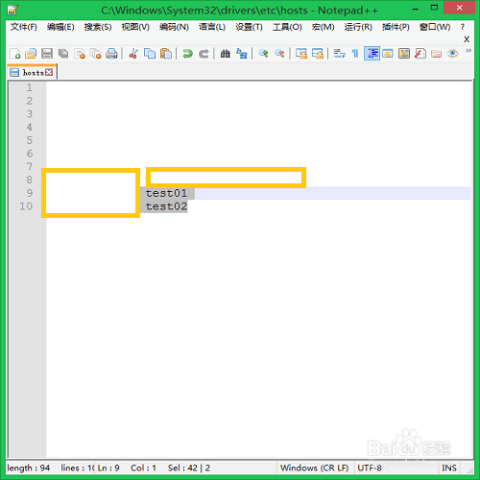The width and height of the screenshot is (480, 480).
Task: Click line number 10 in the margin
Action: coord(26,206)
